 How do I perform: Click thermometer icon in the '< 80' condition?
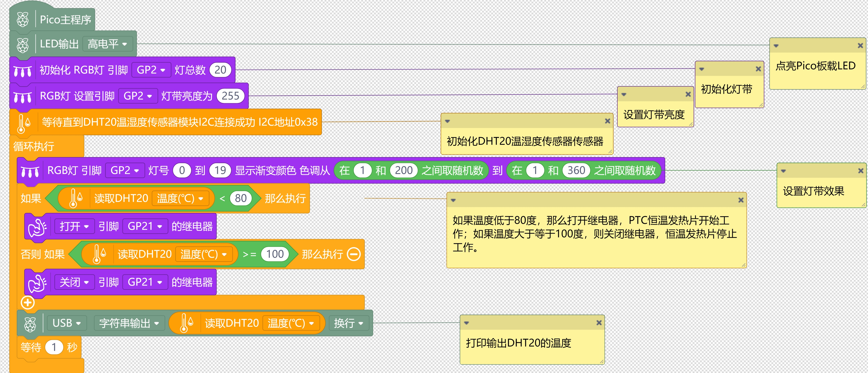tap(76, 198)
